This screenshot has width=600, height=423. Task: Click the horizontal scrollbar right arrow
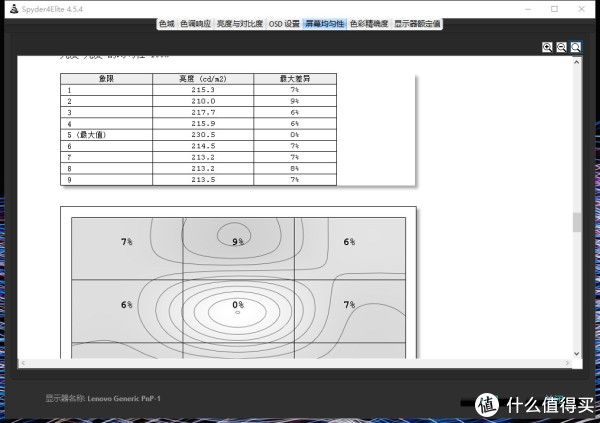coord(566,362)
